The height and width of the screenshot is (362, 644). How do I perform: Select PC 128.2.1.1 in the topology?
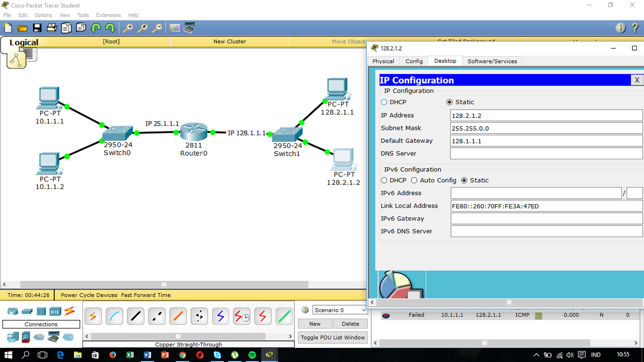pyautogui.click(x=338, y=90)
